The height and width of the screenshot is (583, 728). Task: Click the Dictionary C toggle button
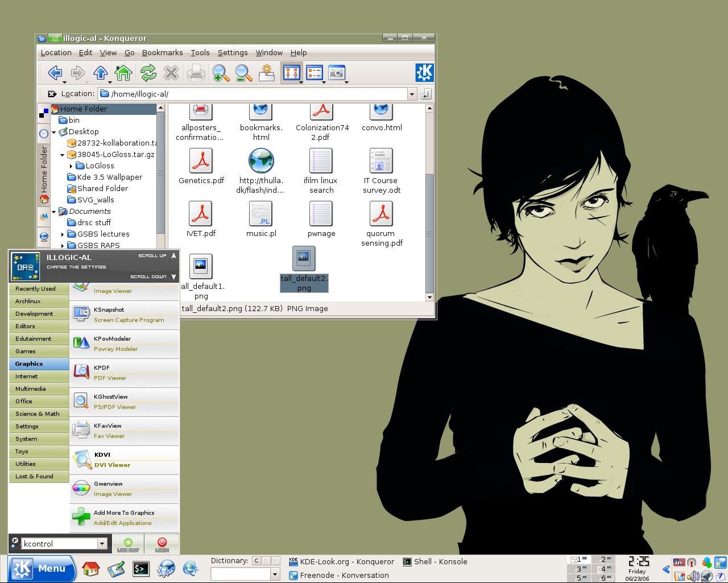pos(256,561)
